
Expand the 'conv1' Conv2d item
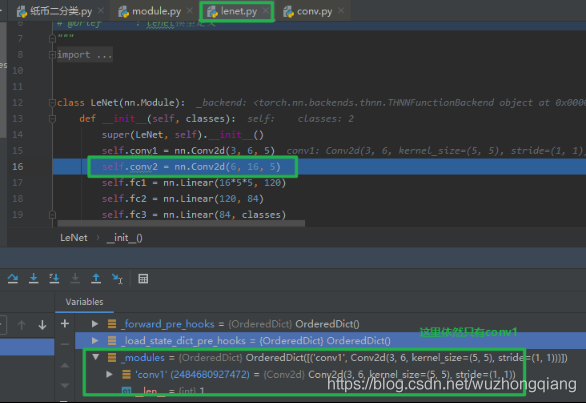pyautogui.click(x=110, y=374)
